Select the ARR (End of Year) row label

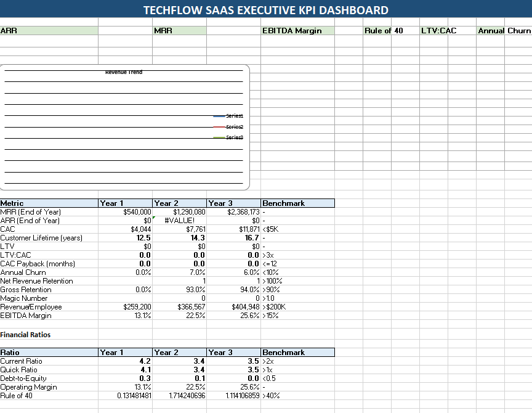click(x=49, y=221)
